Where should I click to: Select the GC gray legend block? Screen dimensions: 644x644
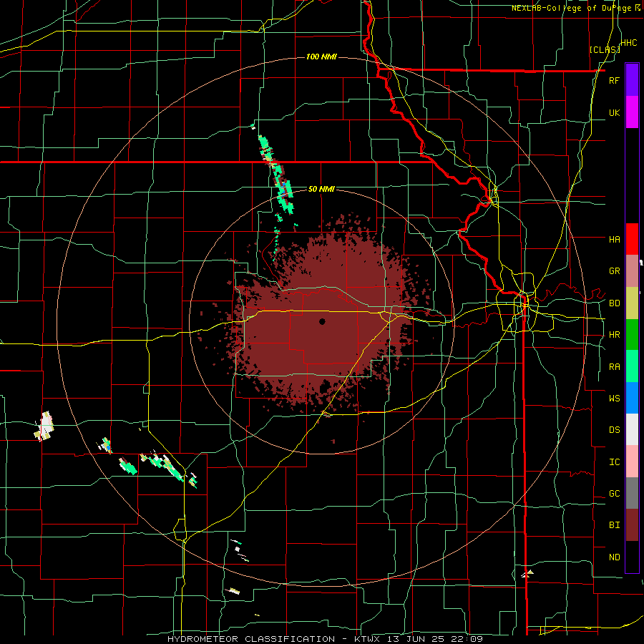point(632,493)
